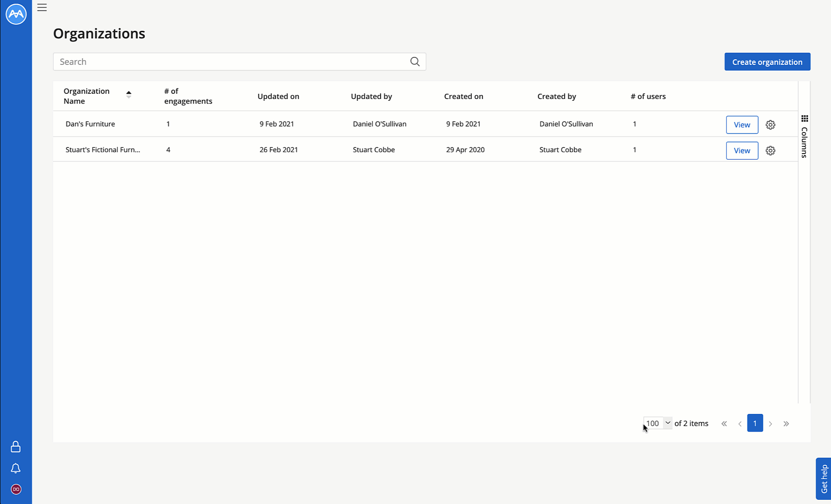The height and width of the screenshot is (504, 831).
Task: Click 29 Apr 2020 created date
Action: pos(465,149)
